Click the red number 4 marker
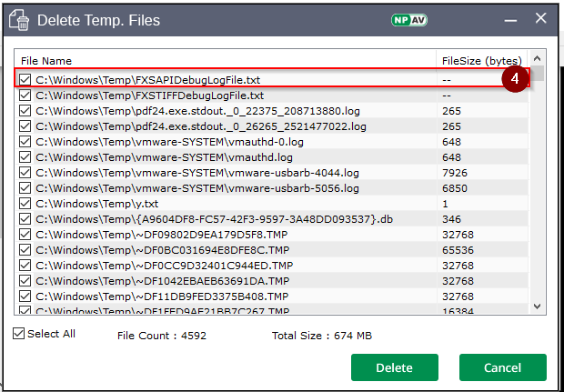The width and height of the screenshot is (564, 392). pos(514,79)
